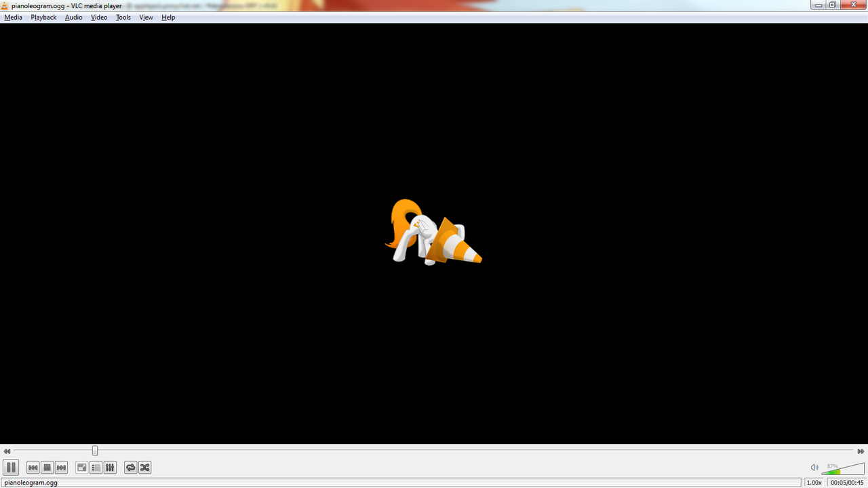Toggle fullscreen video mode

click(81, 468)
